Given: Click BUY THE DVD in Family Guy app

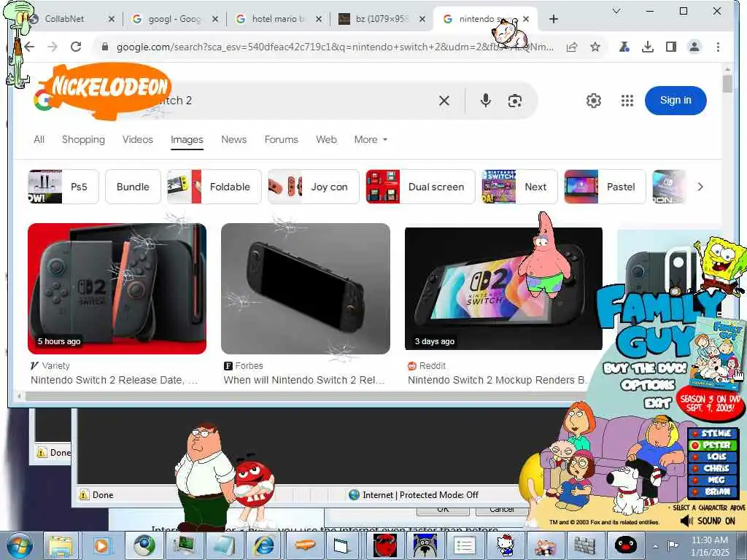Looking at the screenshot, I should pos(645,367).
